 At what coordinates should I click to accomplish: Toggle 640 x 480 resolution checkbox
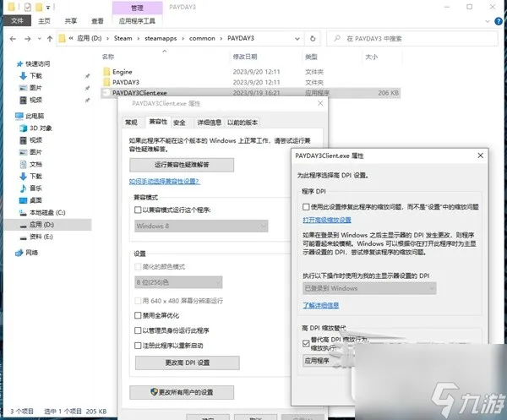click(x=138, y=301)
